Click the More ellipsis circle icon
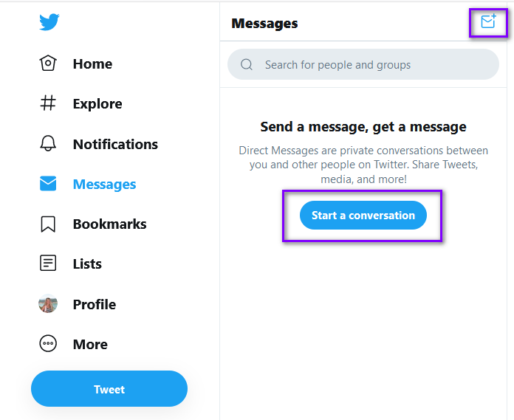This screenshot has height=420, width=514. (48, 344)
